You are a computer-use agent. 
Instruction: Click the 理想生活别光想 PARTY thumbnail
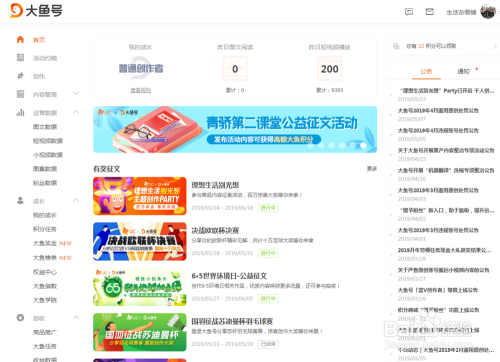coord(140,196)
